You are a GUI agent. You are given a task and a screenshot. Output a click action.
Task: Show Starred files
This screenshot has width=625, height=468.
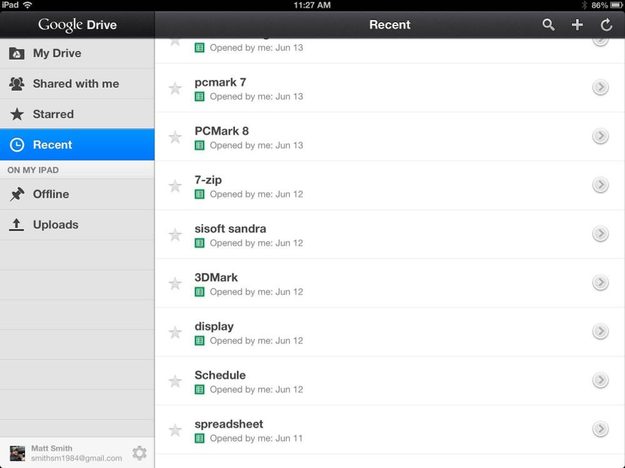tap(77, 114)
